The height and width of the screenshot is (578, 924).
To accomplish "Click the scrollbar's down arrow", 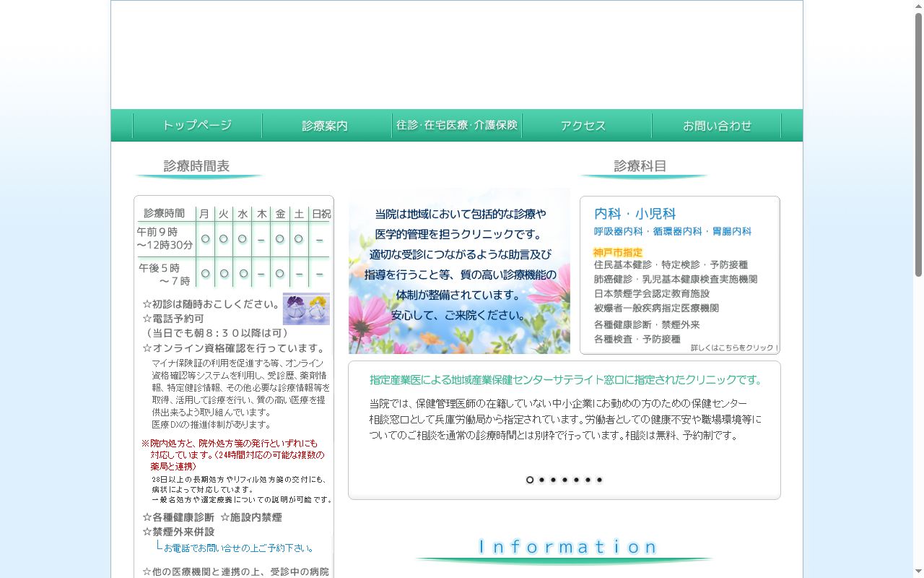I will 918,572.
